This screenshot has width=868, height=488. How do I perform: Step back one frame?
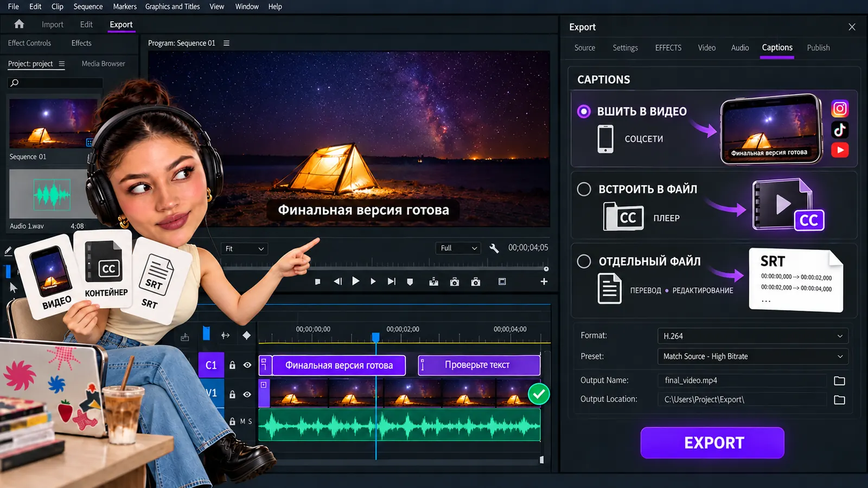[337, 281]
